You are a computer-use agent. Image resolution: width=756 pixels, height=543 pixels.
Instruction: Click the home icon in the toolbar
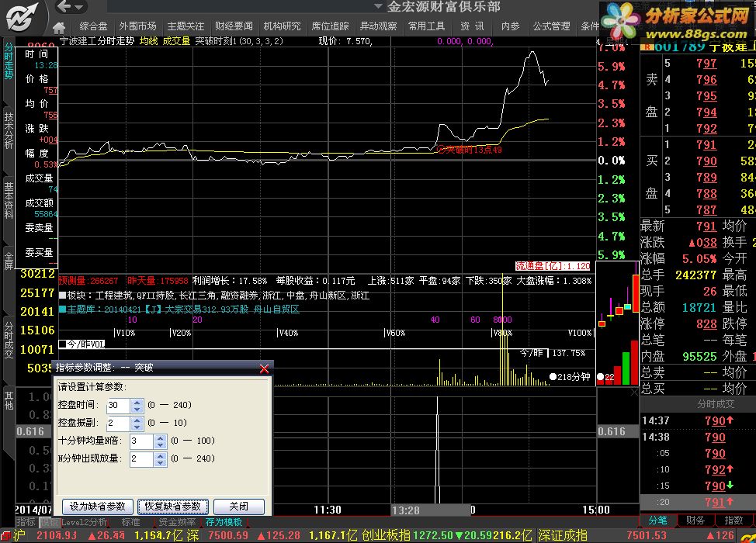(59, 27)
